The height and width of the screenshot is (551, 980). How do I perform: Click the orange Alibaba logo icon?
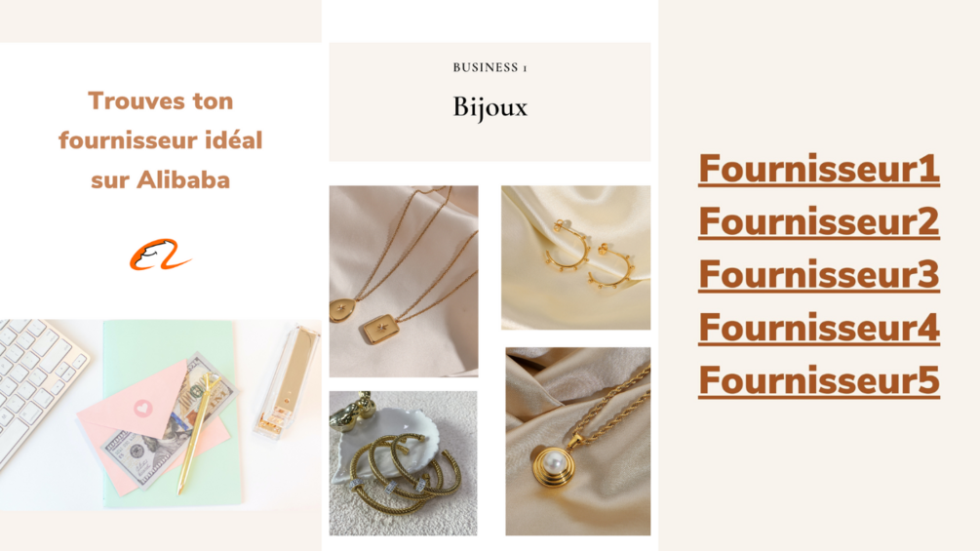click(160, 255)
